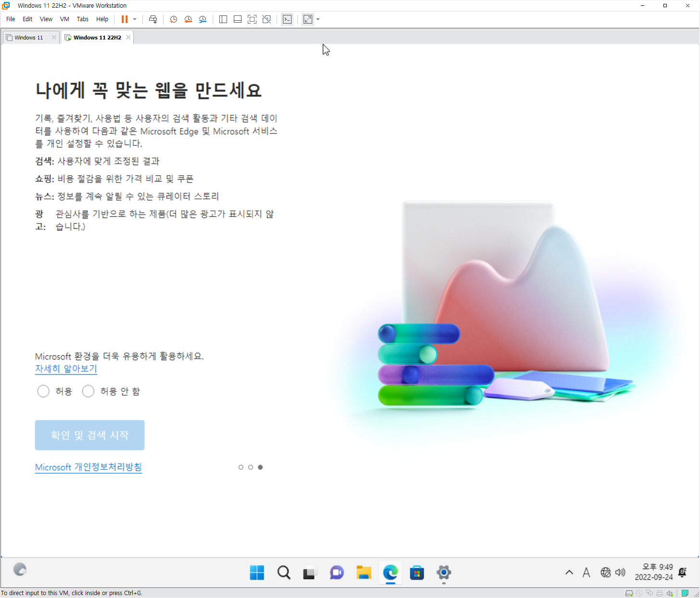Click the third filled page indicator dot
Viewport: 700px width, 598px height.
coord(260,467)
